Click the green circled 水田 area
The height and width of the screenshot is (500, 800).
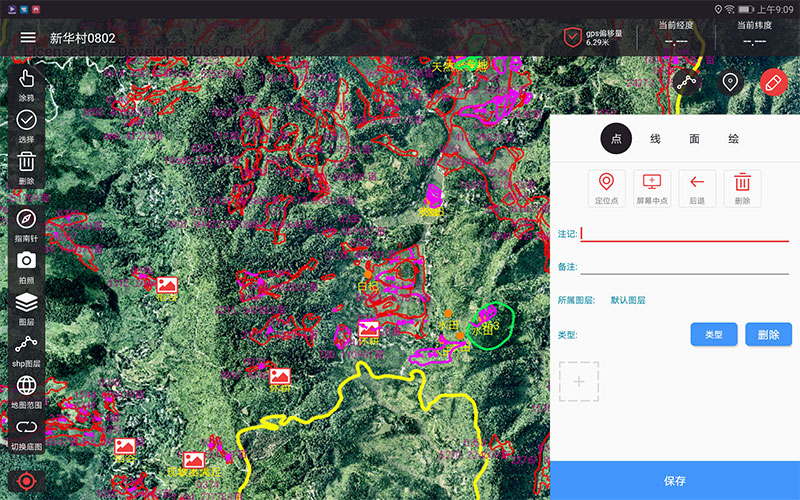(490, 326)
